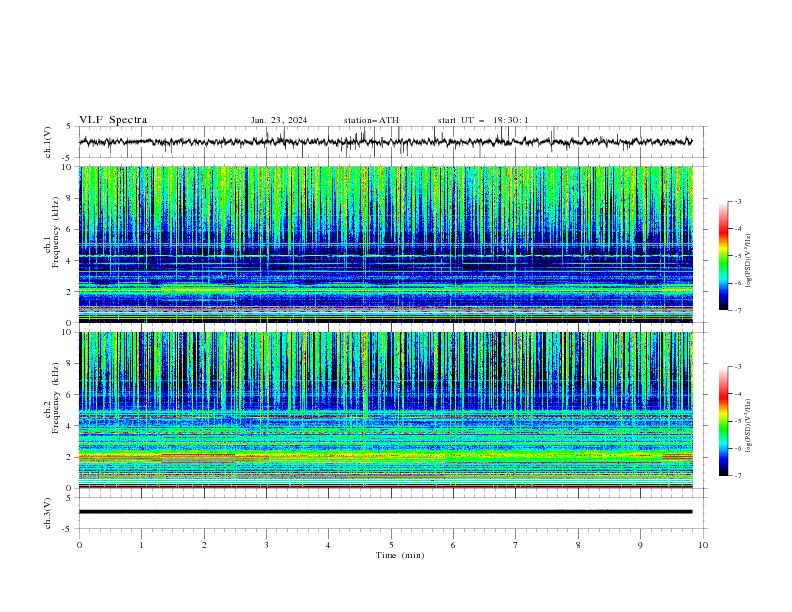Screen dimensions: 792x612
Task: Click the "0" tick on the Time axis
Action: (x=79, y=545)
